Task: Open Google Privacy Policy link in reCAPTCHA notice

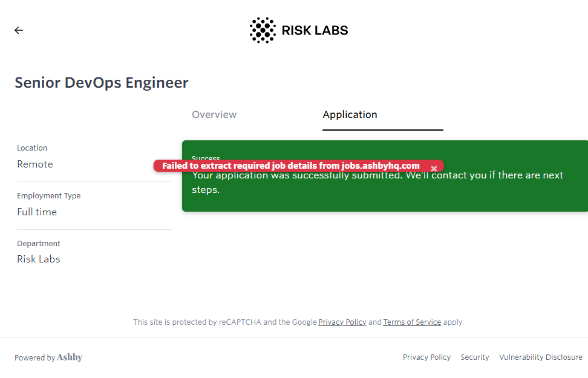Action: (x=342, y=322)
